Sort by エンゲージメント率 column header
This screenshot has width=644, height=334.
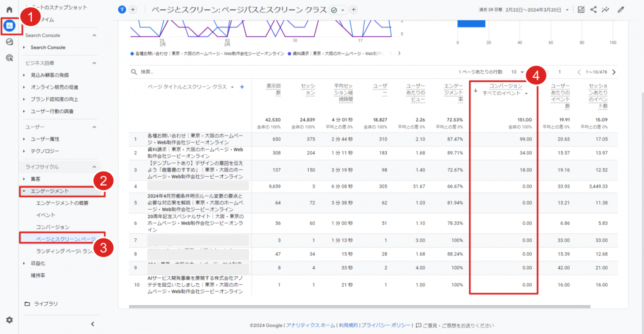[453, 93]
